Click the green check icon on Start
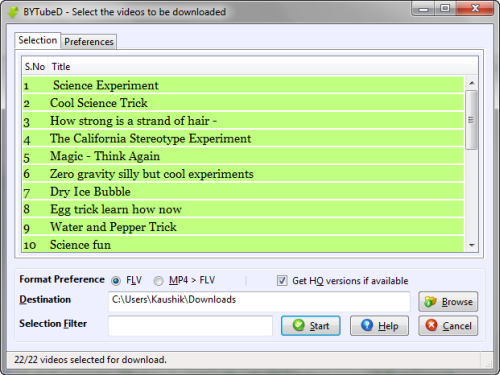 [x=298, y=325]
